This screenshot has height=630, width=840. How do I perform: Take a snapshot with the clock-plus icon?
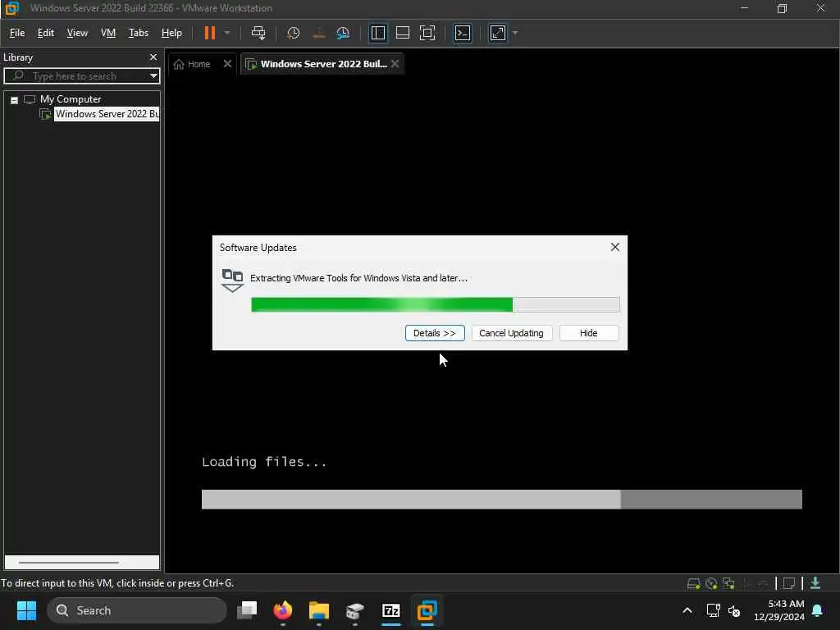point(293,33)
